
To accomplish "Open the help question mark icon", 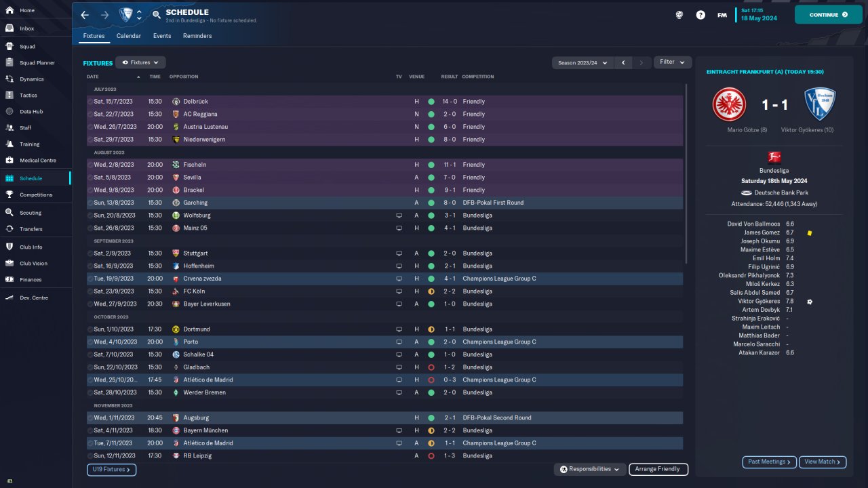I will click(x=701, y=14).
